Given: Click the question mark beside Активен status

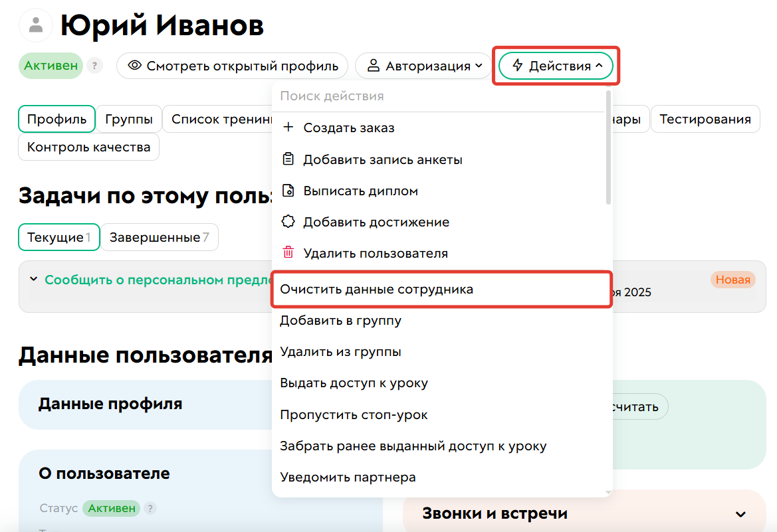Looking at the screenshot, I should tap(94, 66).
